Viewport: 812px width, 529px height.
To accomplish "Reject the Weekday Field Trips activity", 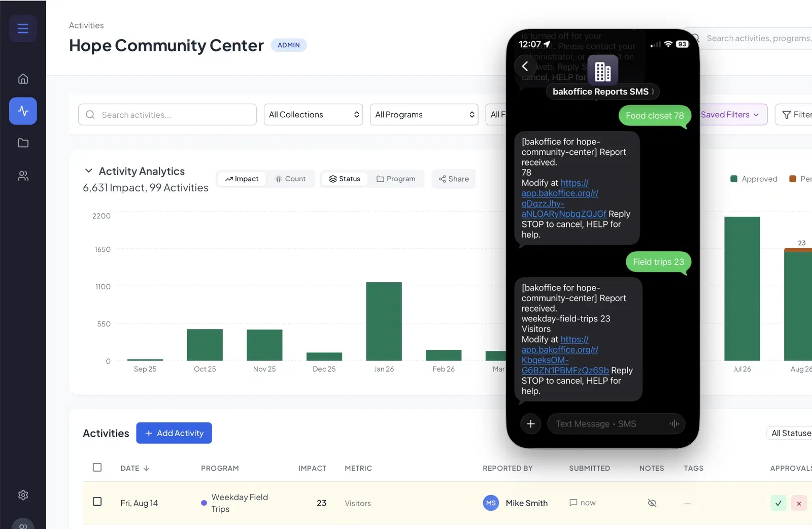I will [799, 503].
